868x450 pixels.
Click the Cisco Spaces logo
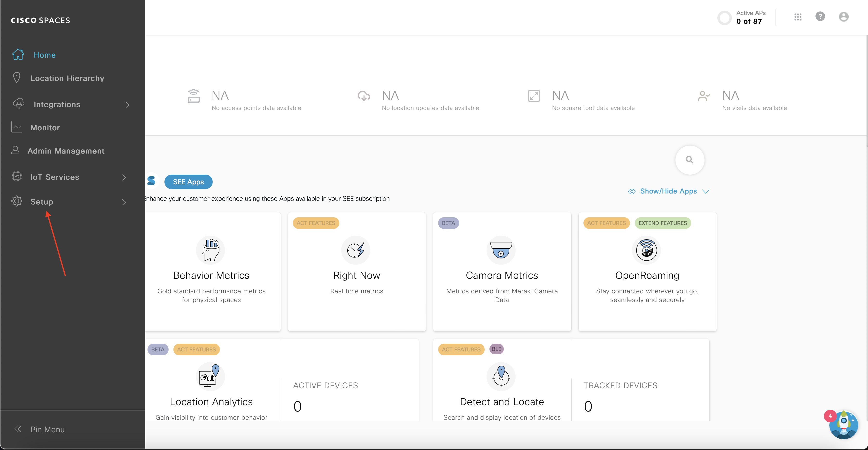coord(40,20)
